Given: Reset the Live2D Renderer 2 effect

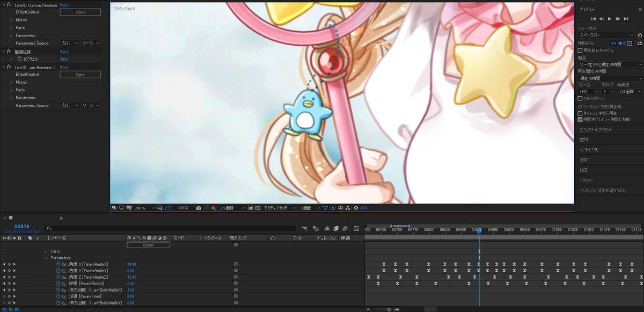Looking at the screenshot, I should (x=64, y=68).
